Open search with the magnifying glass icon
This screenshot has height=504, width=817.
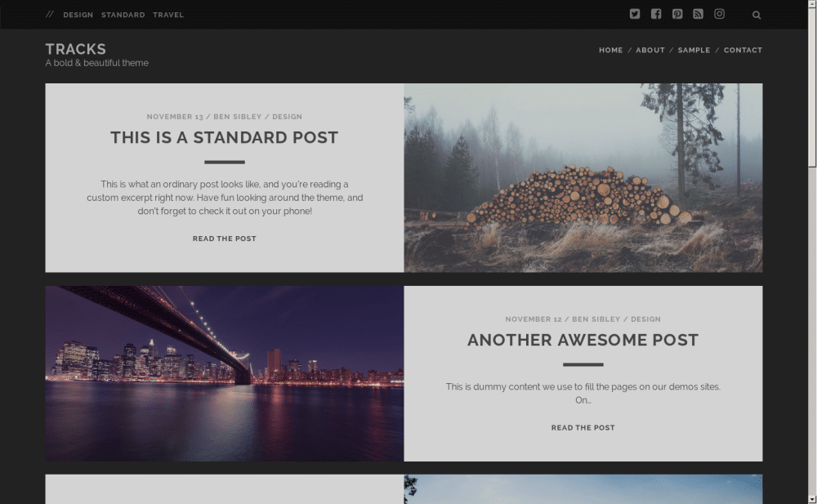[757, 15]
